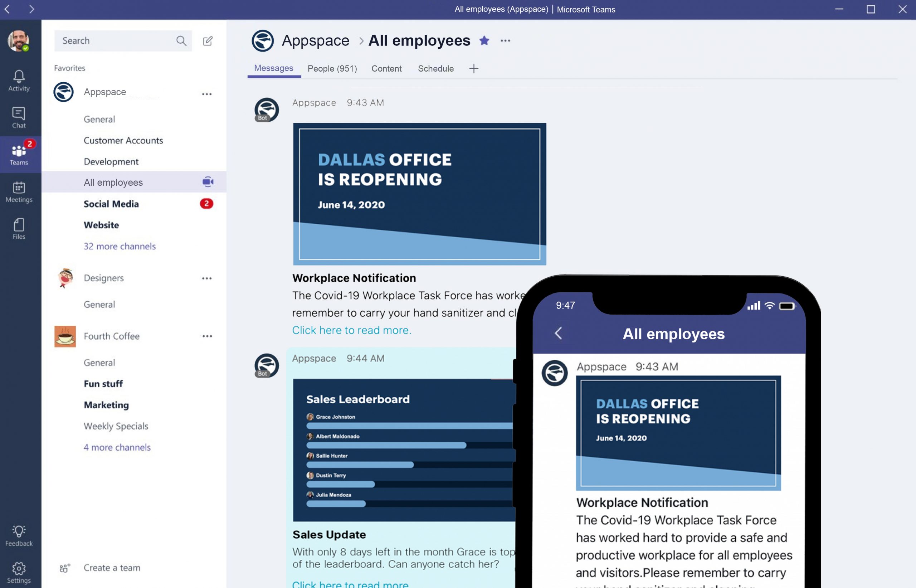Click Sallie Hunter's leaderboard bar
Image resolution: width=916 pixels, height=588 pixels.
[360, 465]
